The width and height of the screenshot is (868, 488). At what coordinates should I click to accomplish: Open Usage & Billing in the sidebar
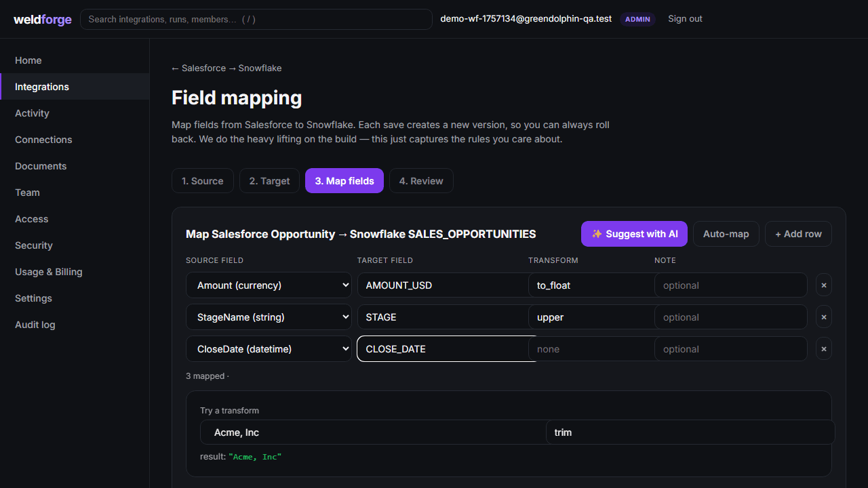pos(75,272)
